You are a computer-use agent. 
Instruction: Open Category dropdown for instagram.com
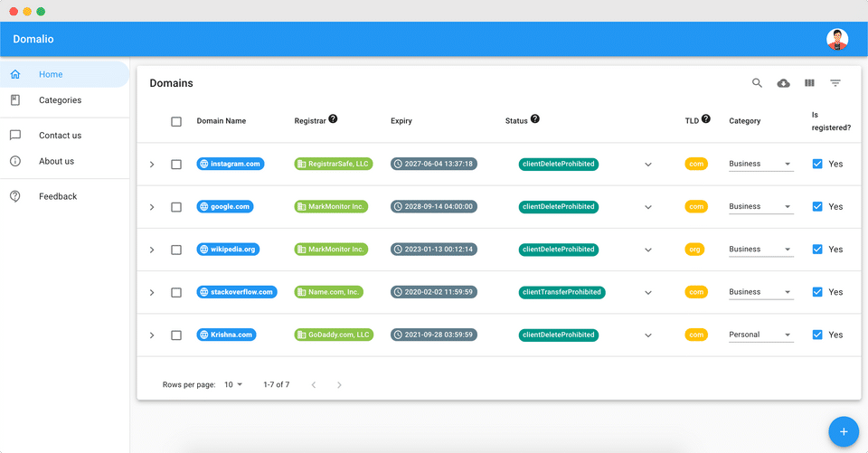point(761,164)
